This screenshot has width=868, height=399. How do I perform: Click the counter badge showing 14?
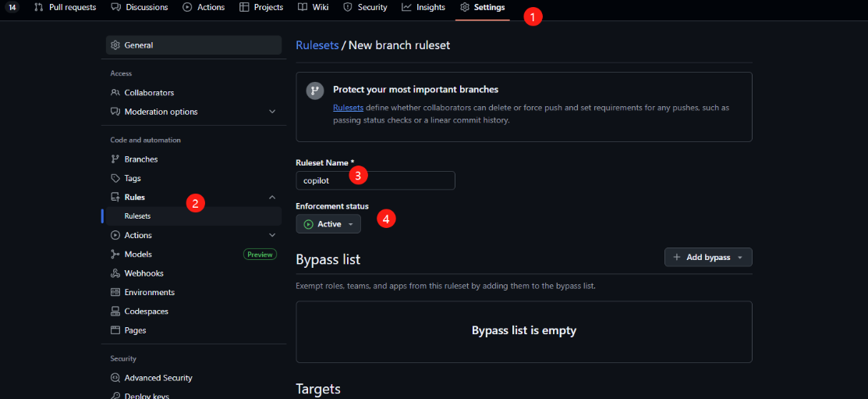point(12,7)
